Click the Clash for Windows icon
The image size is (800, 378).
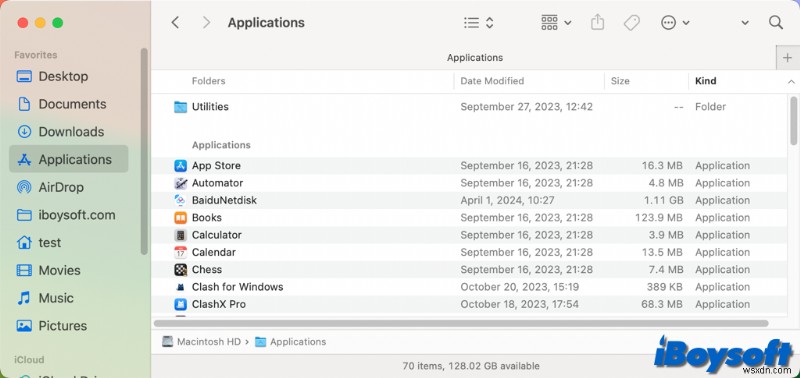pos(180,287)
